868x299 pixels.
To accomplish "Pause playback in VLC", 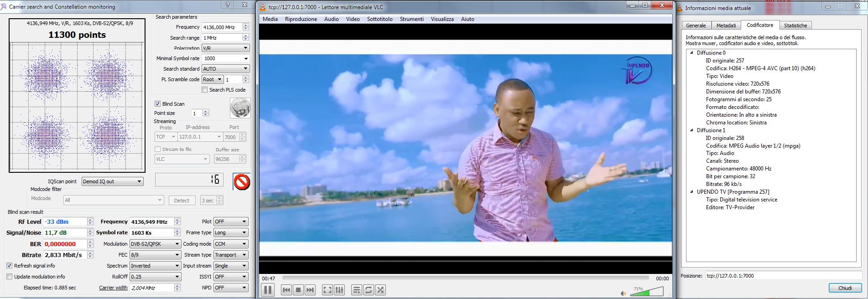I will pos(268,290).
